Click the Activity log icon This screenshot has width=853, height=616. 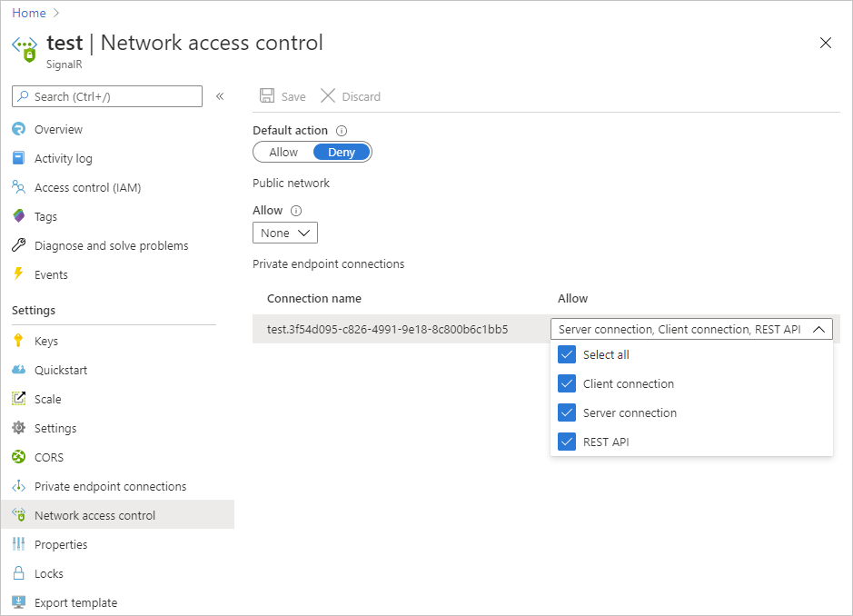(18, 158)
